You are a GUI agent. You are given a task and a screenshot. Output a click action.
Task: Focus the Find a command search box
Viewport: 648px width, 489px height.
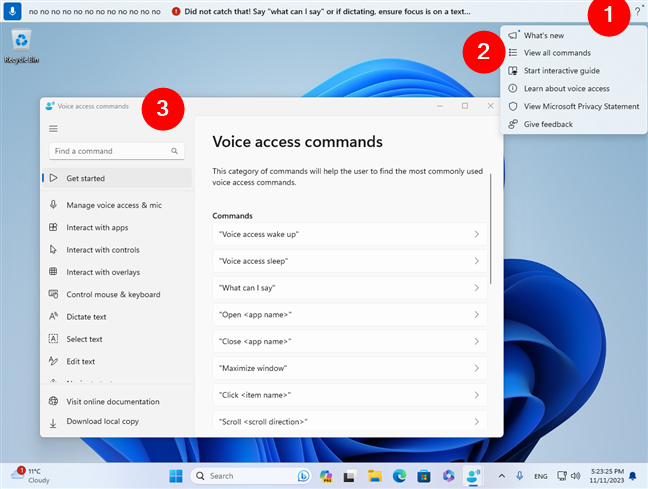[x=117, y=151]
